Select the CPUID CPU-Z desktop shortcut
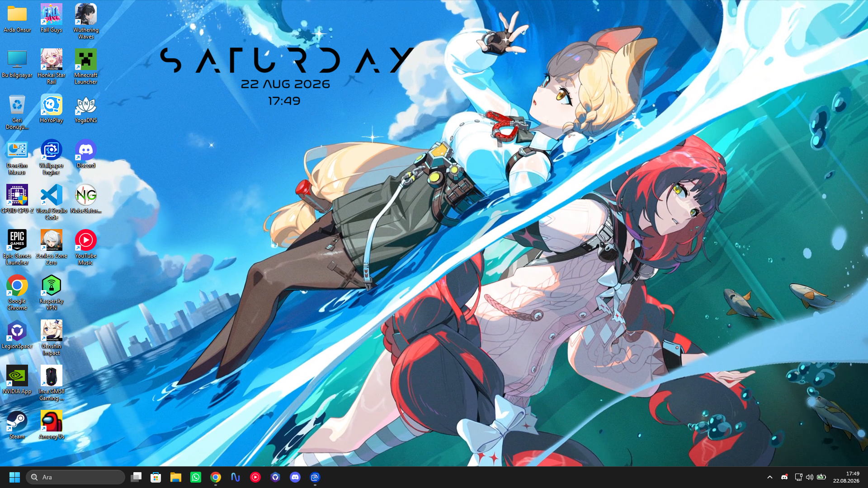This screenshot has height=488, width=868. tap(17, 199)
